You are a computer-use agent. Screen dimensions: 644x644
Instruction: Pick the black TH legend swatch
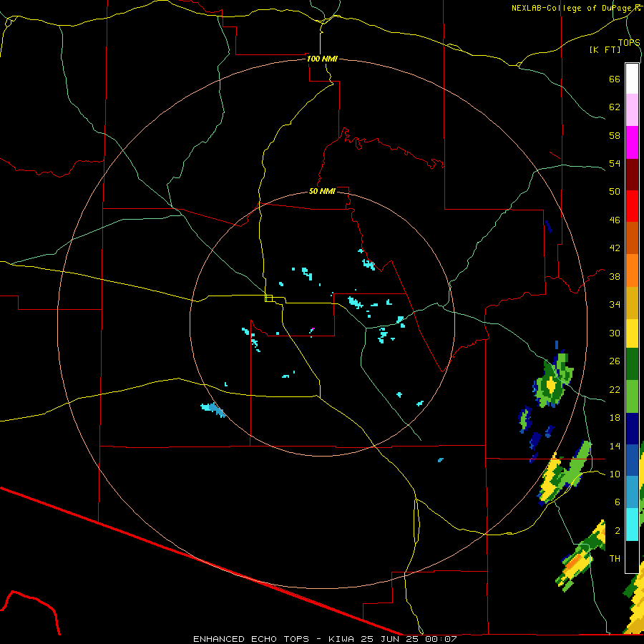tap(632, 556)
